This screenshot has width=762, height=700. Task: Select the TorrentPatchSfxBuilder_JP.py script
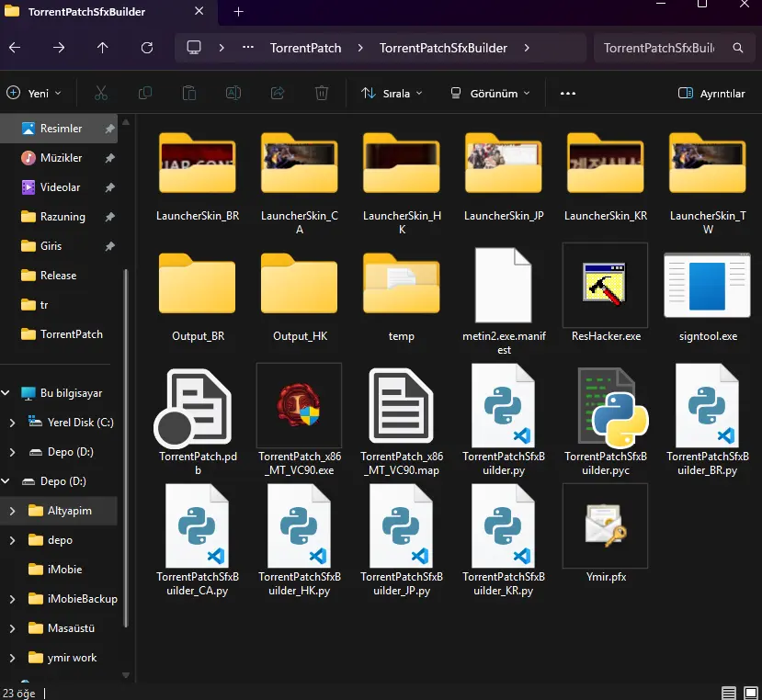click(x=401, y=525)
